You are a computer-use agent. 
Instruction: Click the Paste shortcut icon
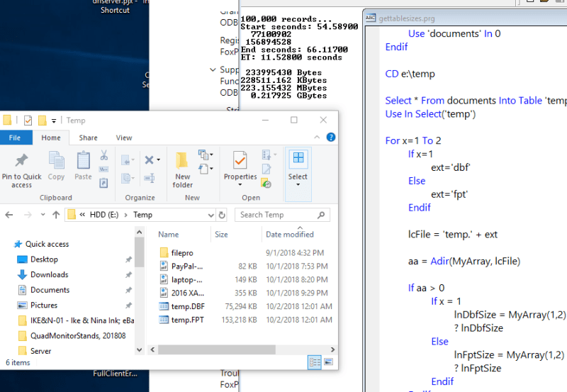point(103,183)
